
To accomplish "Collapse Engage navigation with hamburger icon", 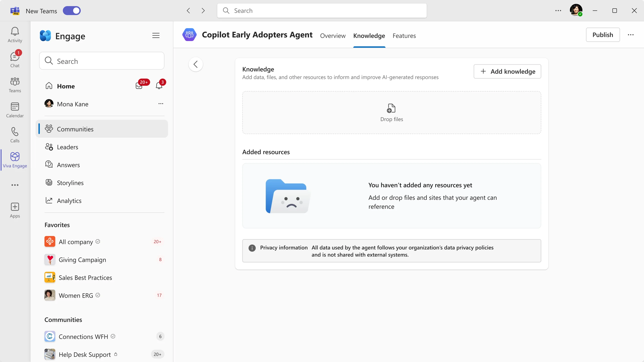I will [x=156, y=36].
